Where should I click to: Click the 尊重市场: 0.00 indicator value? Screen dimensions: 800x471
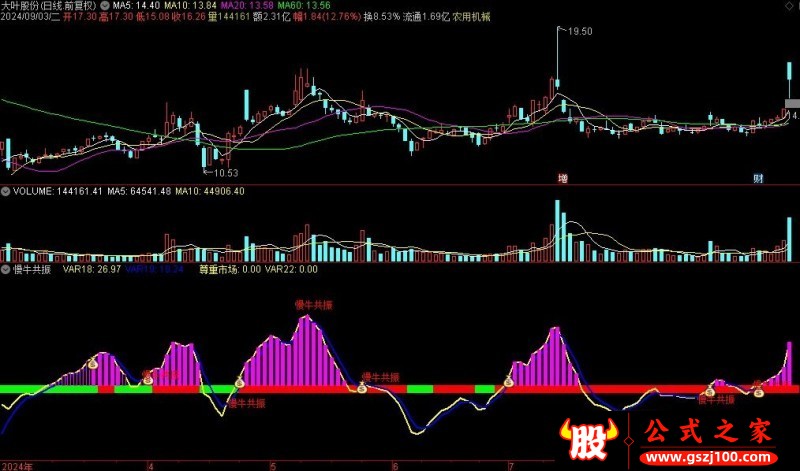pos(230,269)
